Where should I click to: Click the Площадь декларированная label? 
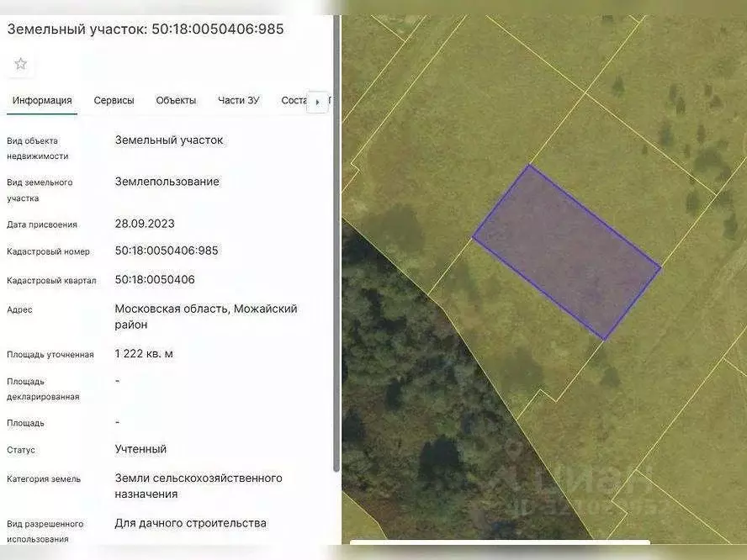[x=43, y=389]
